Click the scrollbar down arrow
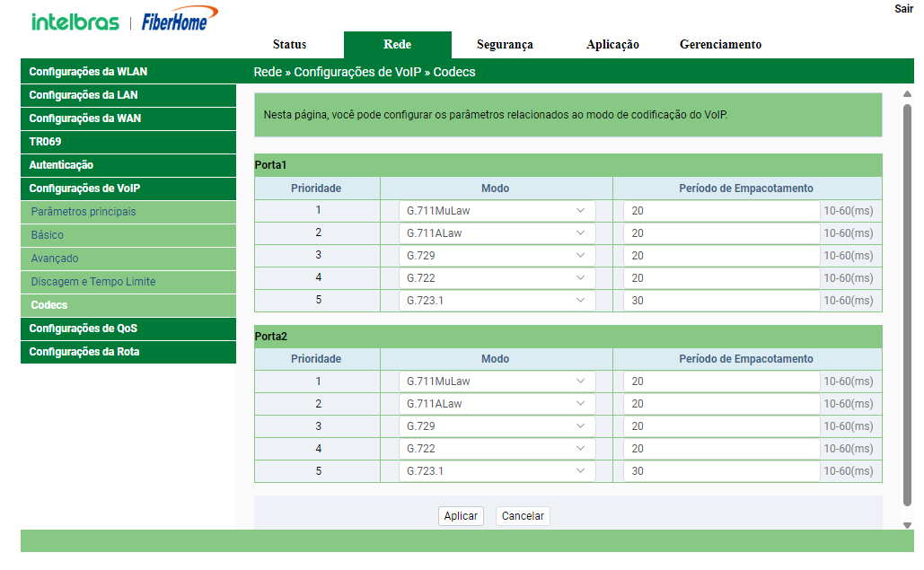 tap(908, 525)
